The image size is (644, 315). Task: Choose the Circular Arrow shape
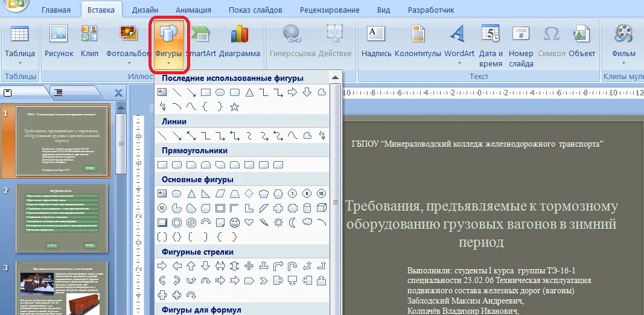[x=191, y=295]
